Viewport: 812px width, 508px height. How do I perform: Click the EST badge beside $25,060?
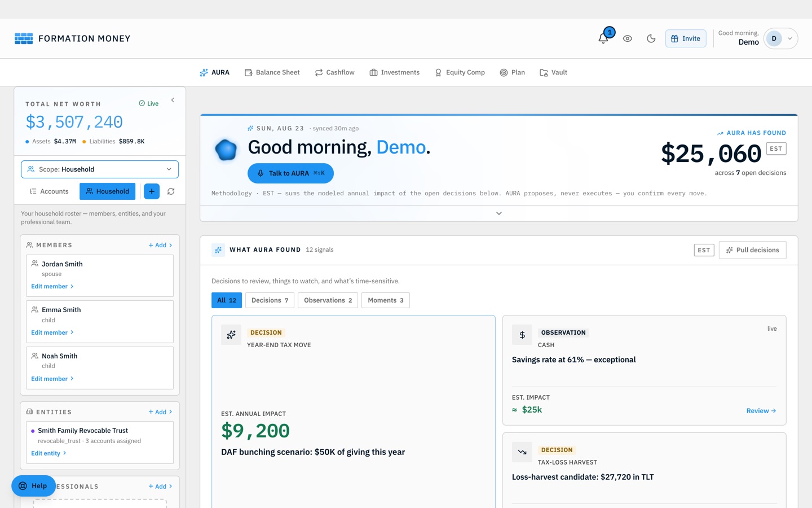click(x=776, y=148)
